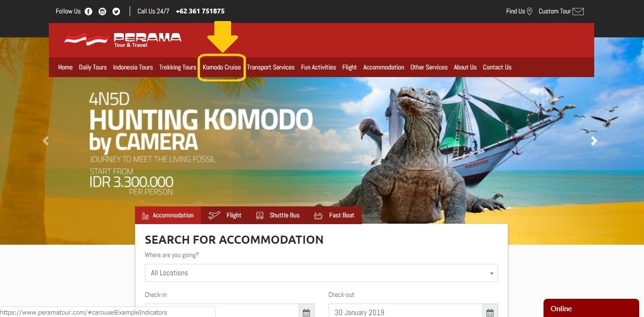Viewport: 644px width, 317px height.
Task: Click the Find Us location pin icon
Action: tap(530, 11)
